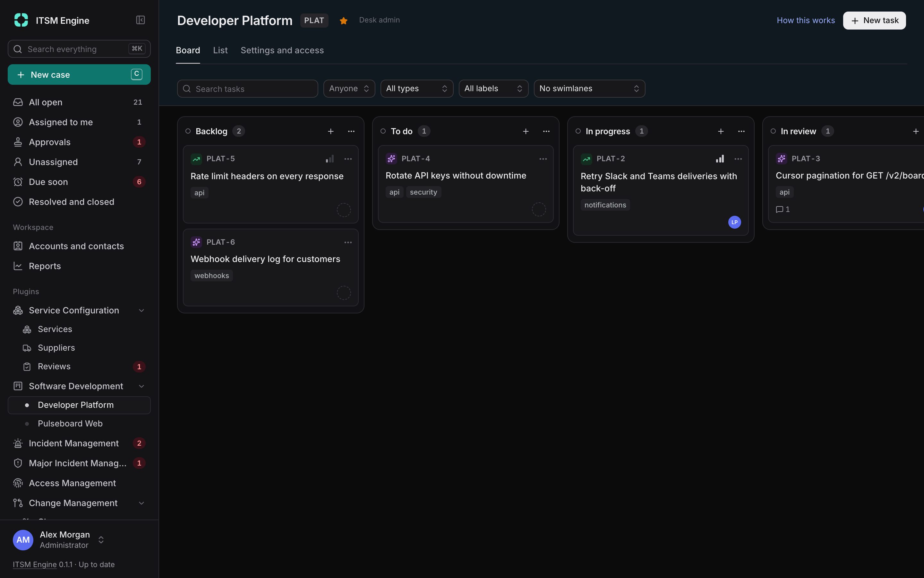Open PLAT-6 card more menu

(348, 242)
